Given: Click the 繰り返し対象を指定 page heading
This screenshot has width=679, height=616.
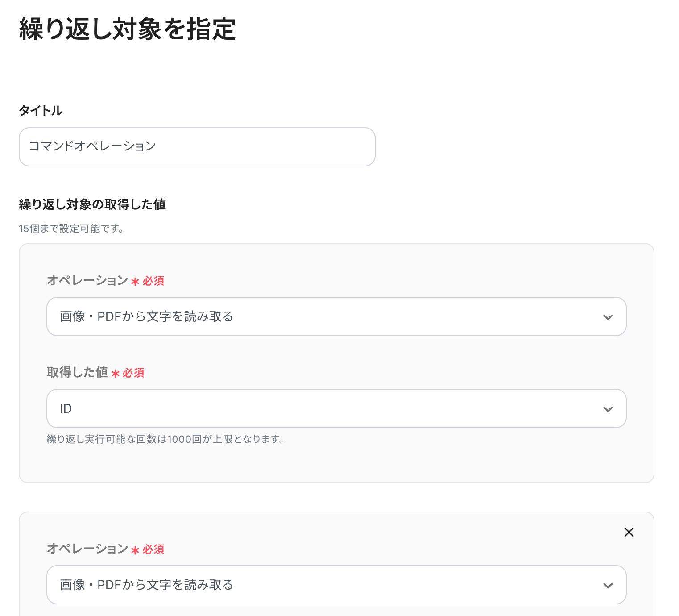Looking at the screenshot, I should [127, 29].
